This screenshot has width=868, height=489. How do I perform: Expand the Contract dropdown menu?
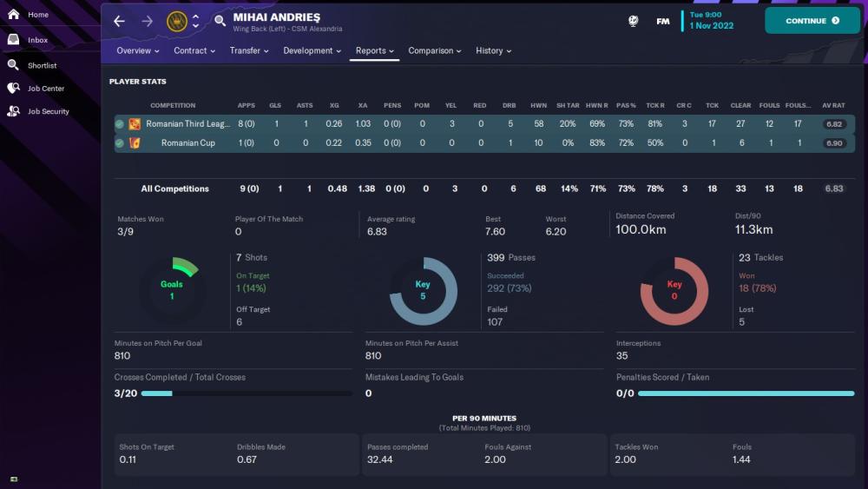(x=194, y=50)
